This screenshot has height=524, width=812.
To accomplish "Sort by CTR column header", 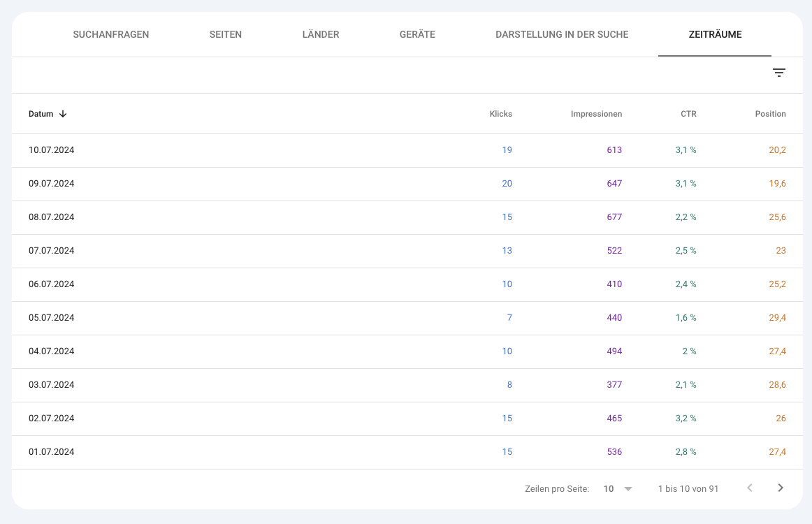I will pos(688,114).
